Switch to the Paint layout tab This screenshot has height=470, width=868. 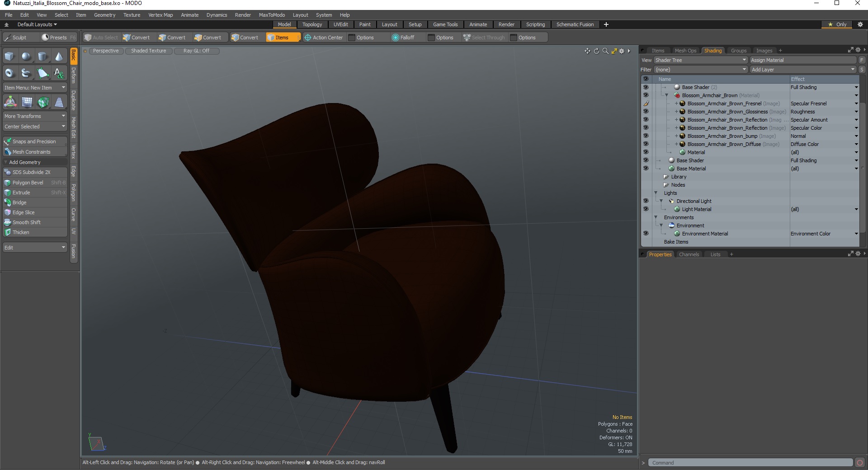[x=365, y=24]
